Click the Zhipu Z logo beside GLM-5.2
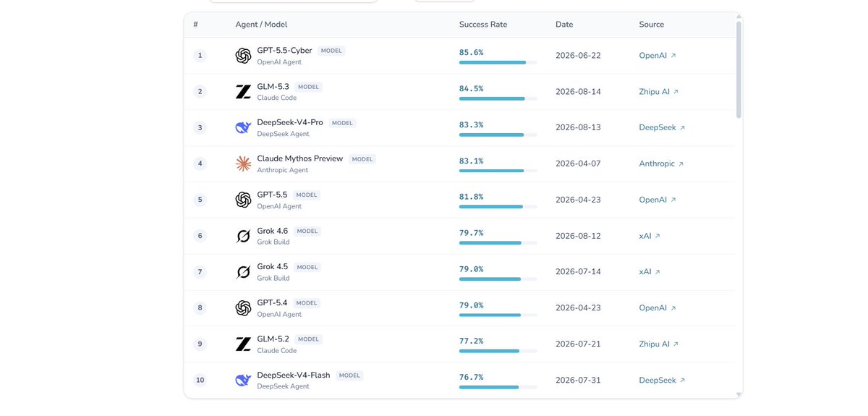This screenshot has height=416, width=868. coord(243,344)
